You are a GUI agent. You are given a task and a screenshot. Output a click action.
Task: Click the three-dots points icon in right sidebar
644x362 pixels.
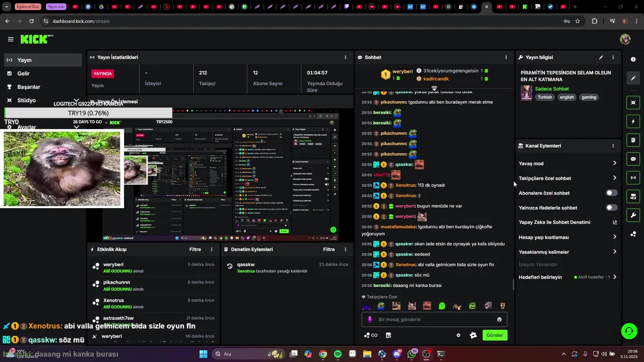[633, 234]
